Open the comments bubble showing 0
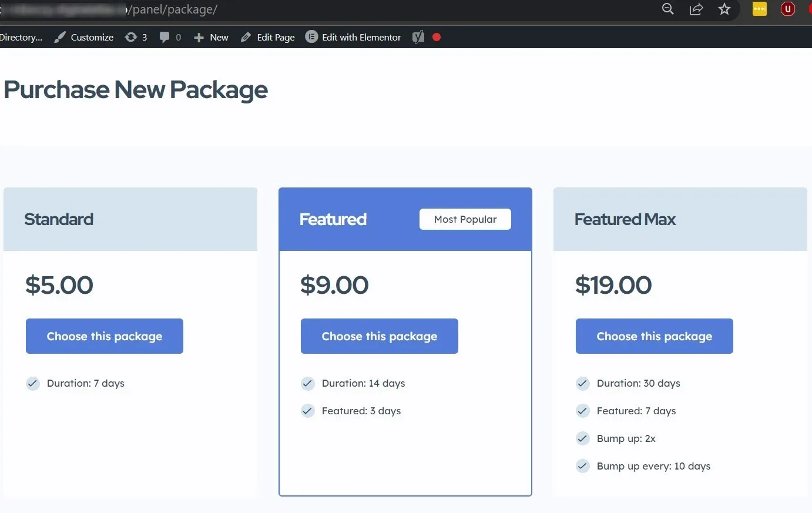This screenshot has height=513, width=812. [170, 37]
